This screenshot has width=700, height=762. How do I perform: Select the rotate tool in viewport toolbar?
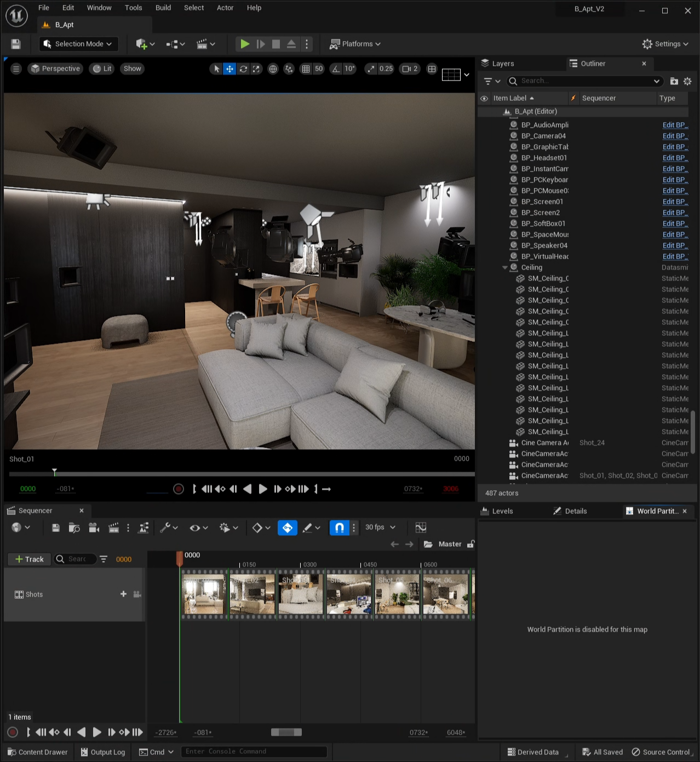click(243, 69)
